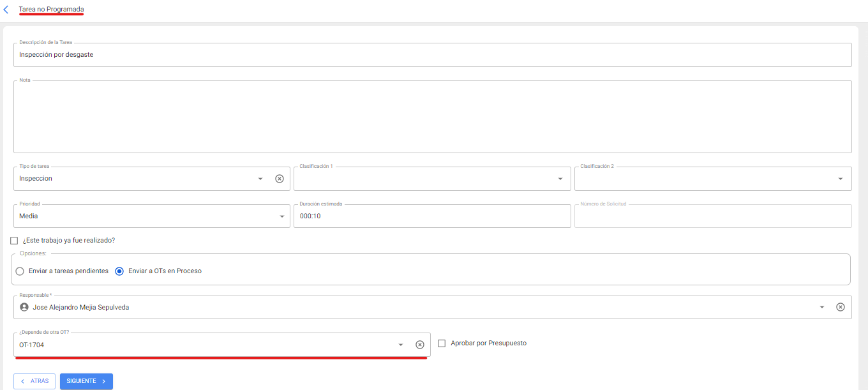Expand the Clasificación 1 dropdown

coord(560,179)
